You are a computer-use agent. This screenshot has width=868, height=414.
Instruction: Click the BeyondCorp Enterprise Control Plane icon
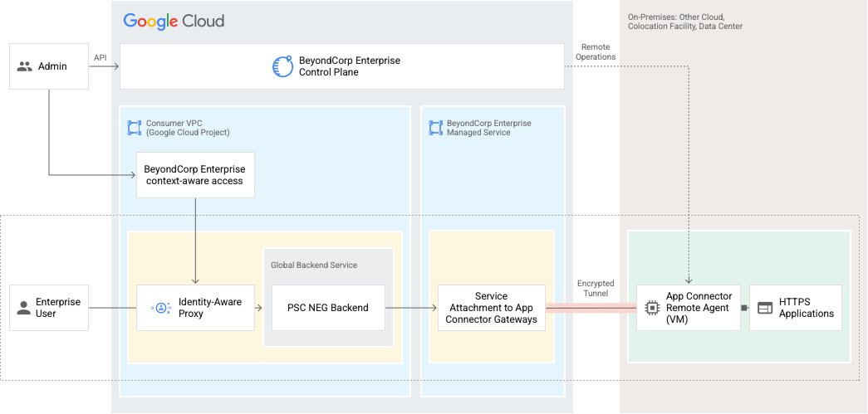(x=282, y=66)
